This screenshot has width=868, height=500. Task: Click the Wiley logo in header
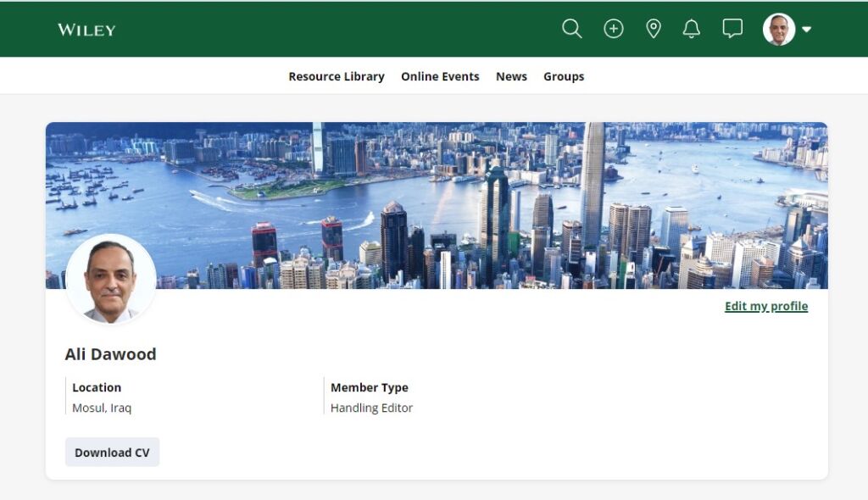coord(86,30)
